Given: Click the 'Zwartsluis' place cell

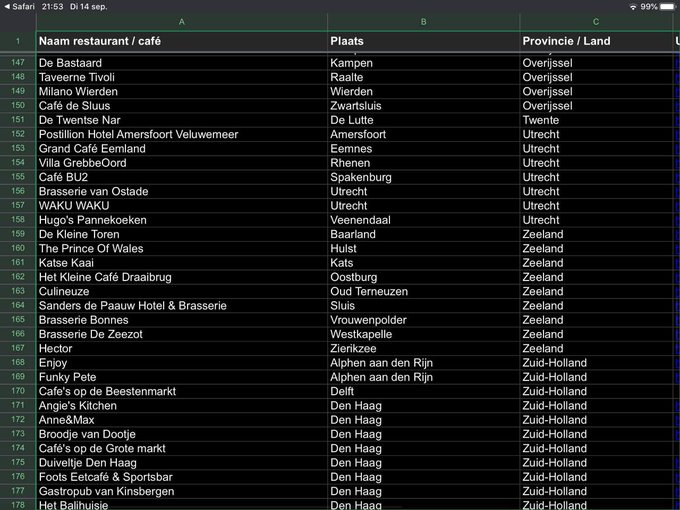Looking at the screenshot, I should point(423,106).
